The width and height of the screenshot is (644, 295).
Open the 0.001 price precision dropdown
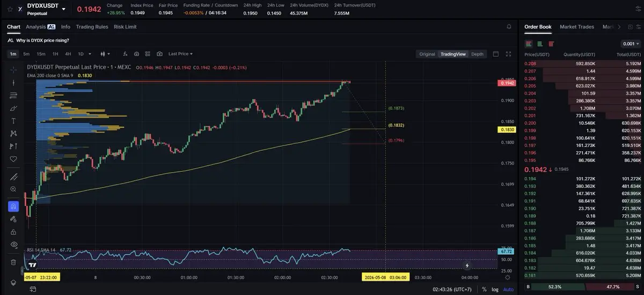tap(631, 43)
